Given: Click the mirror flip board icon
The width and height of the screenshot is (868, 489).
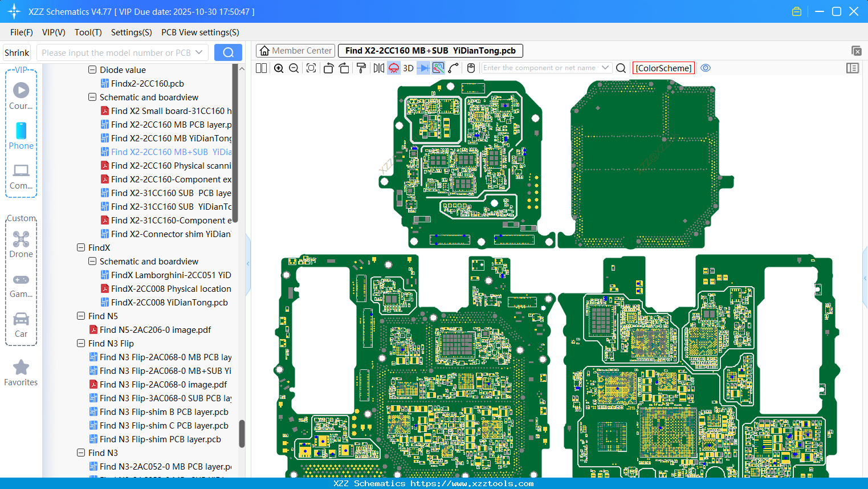Looking at the screenshot, I should tap(378, 68).
